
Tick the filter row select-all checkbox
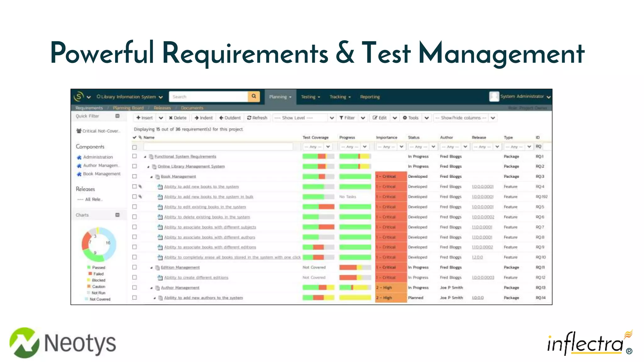(x=135, y=147)
